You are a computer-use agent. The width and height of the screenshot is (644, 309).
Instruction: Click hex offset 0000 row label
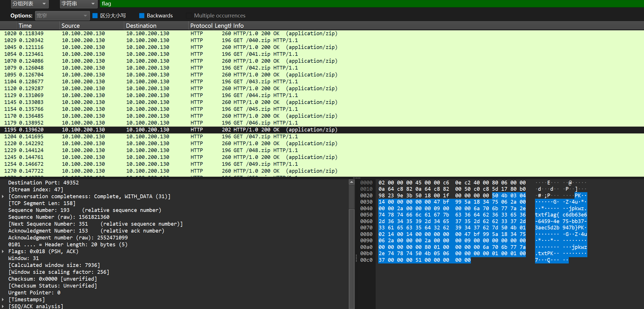click(x=366, y=183)
